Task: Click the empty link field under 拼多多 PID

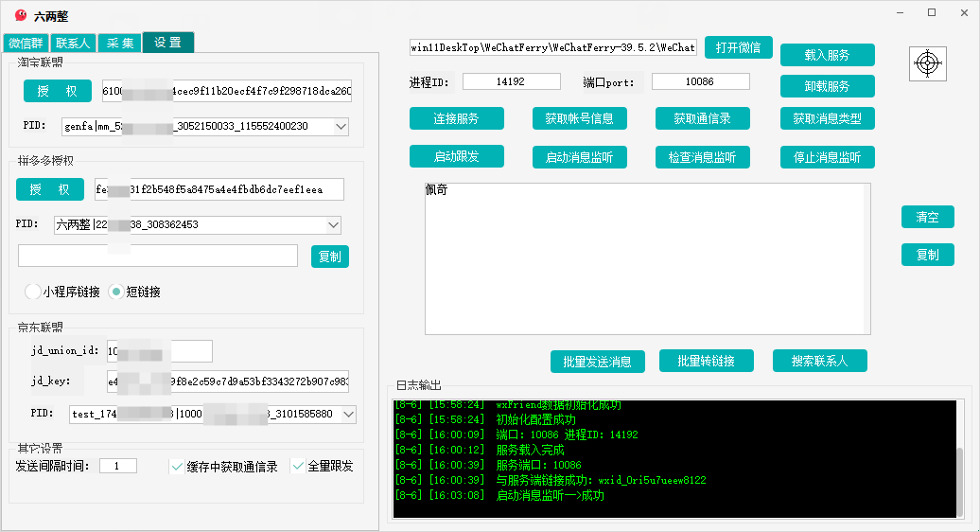Action: [158, 256]
